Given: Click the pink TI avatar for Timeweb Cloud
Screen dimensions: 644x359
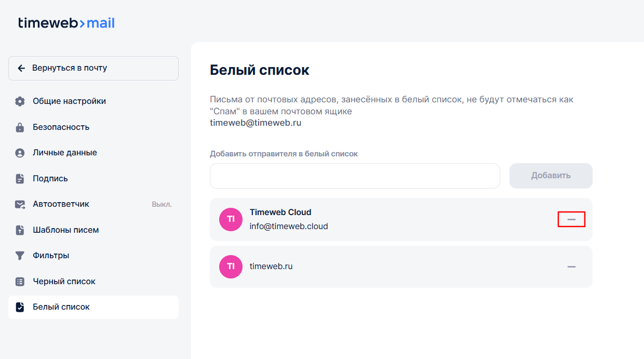Looking at the screenshot, I should click(231, 219).
